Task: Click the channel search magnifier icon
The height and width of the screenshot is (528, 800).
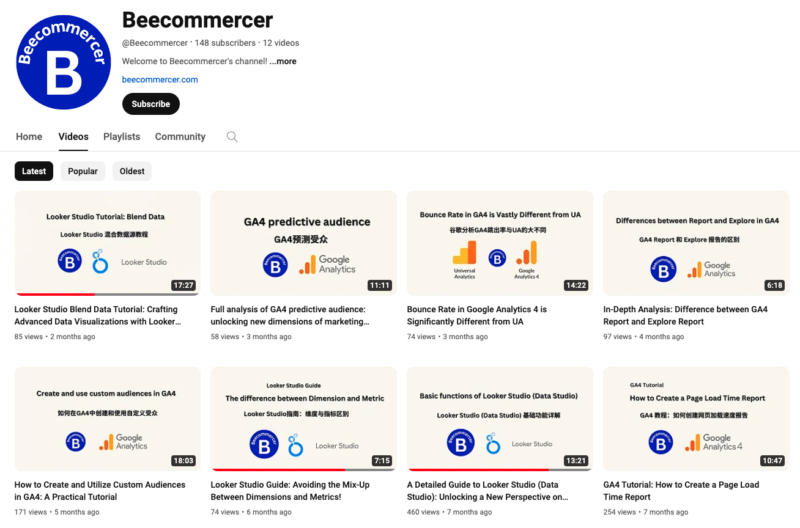Action: click(x=232, y=137)
